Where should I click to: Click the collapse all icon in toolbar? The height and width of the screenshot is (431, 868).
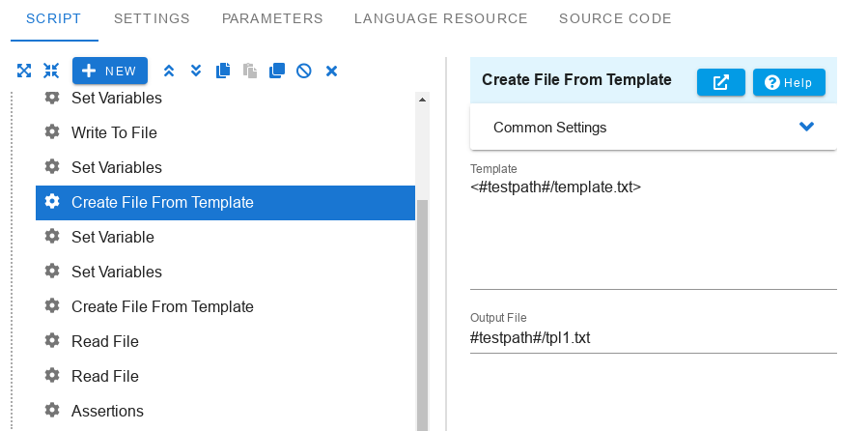click(x=51, y=71)
